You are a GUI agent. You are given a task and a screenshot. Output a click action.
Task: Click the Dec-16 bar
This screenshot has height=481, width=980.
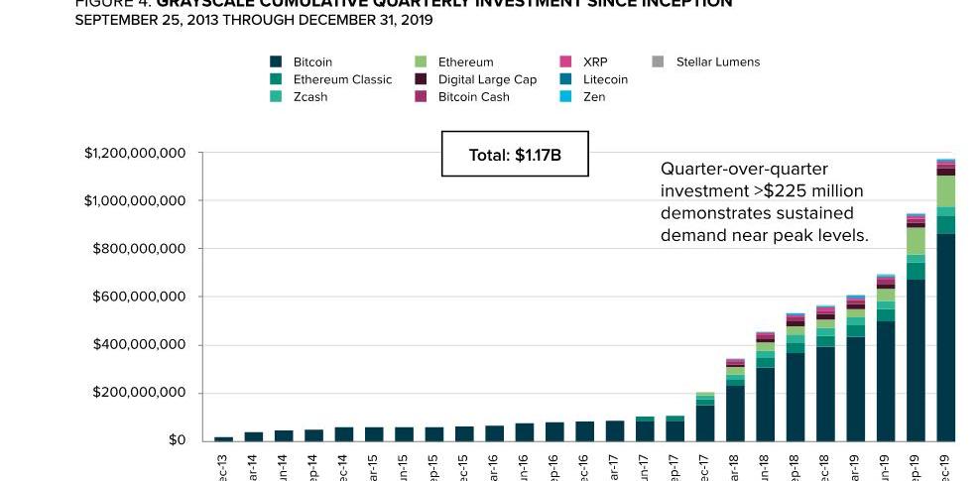pos(585,431)
